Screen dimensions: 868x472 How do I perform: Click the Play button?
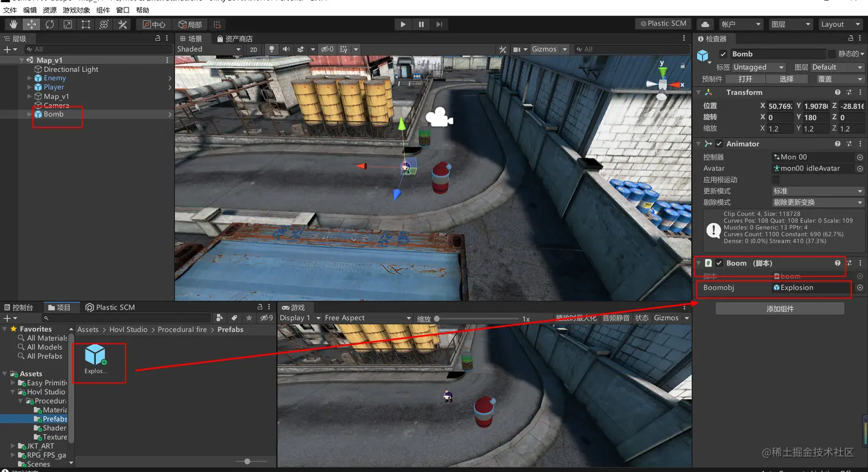403,24
